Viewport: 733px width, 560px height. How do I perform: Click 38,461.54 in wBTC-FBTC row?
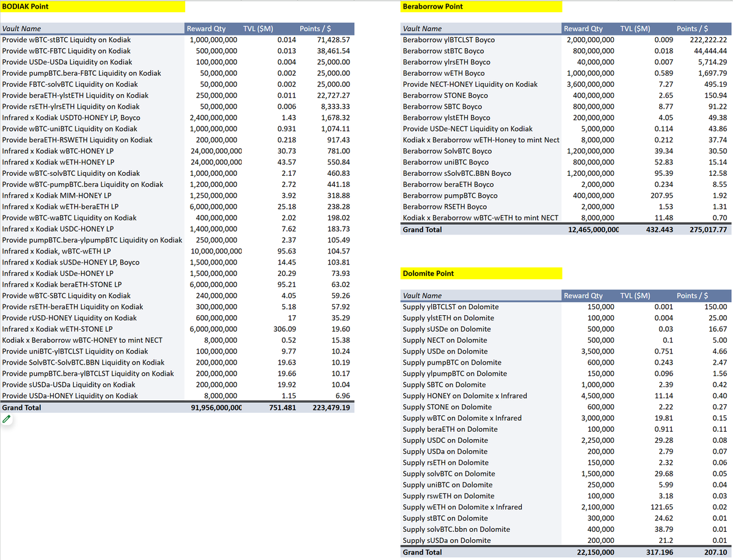pyautogui.click(x=334, y=51)
